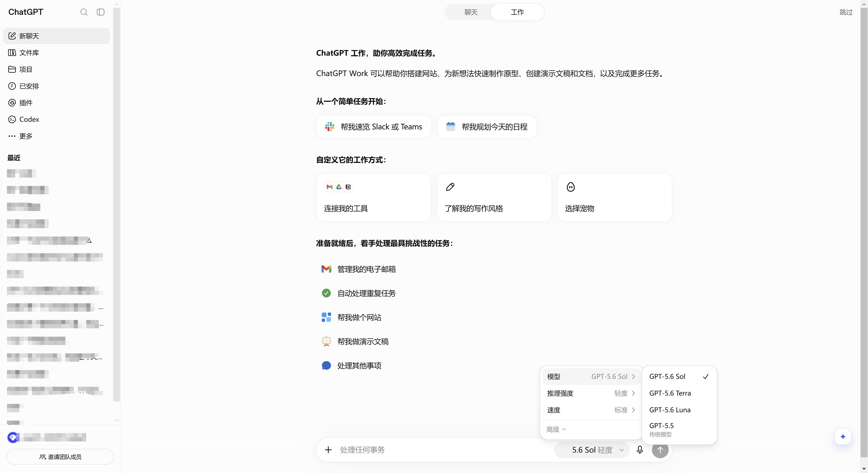
Task: Choose 帮我规划今天的日程 suggestion
Action: tap(487, 127)
